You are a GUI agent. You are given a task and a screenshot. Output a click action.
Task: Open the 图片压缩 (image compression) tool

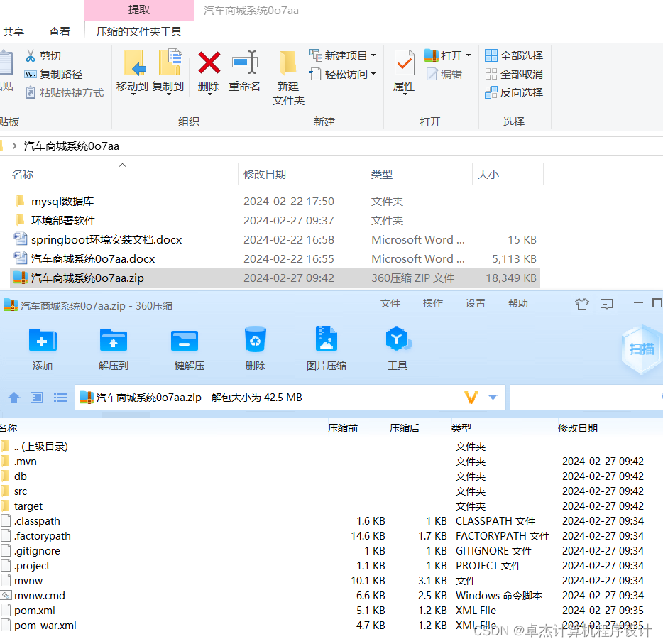click(x=327, y=347)
